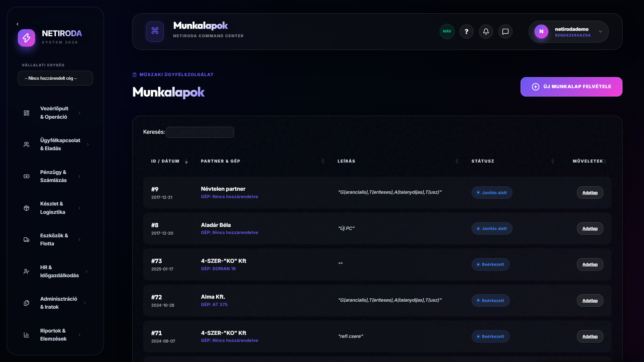Click the user avatar N
This screenshot has height=362, width=644.
tap(541, 32)
